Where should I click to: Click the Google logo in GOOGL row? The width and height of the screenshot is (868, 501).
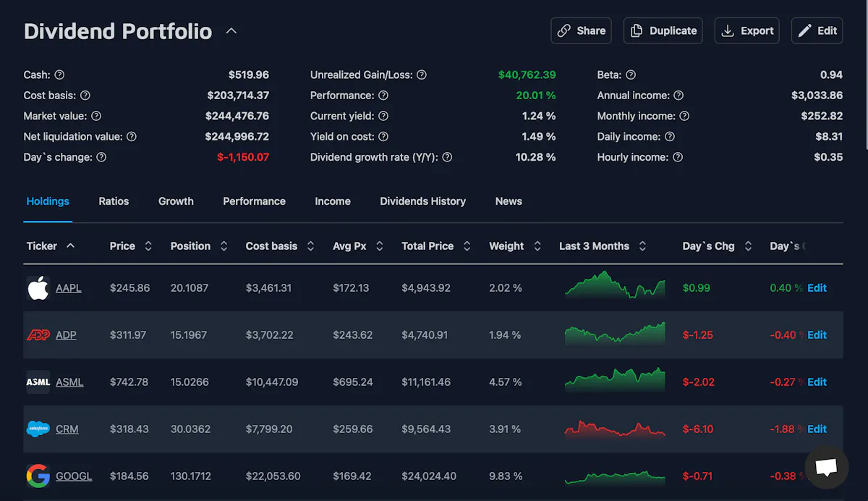38,476
